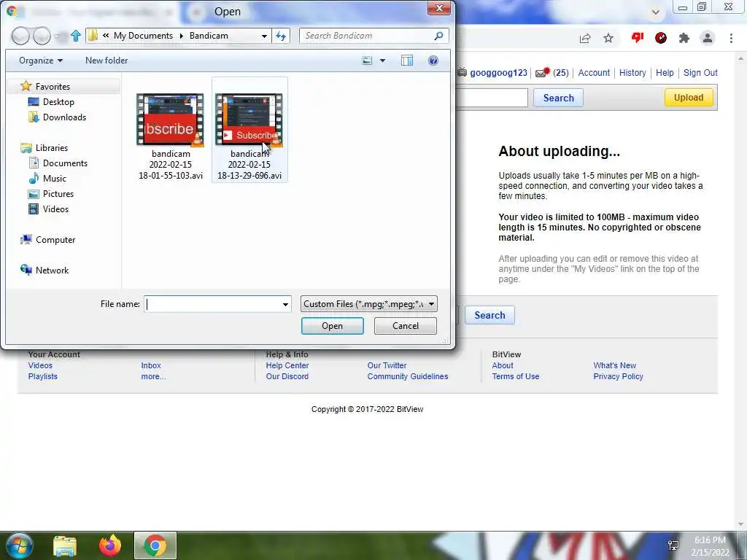This screenshot has width=747, height=560.
Task: Open the Chrome profile avatar icon
Action: [708, 38]
